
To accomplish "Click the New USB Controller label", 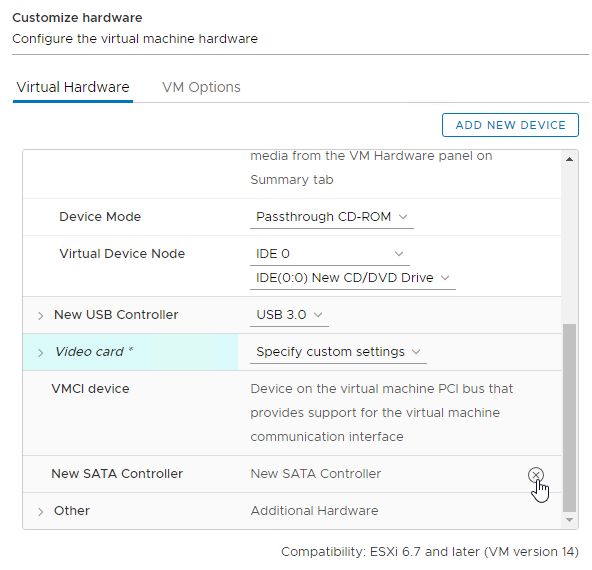I will click(116, 315).
